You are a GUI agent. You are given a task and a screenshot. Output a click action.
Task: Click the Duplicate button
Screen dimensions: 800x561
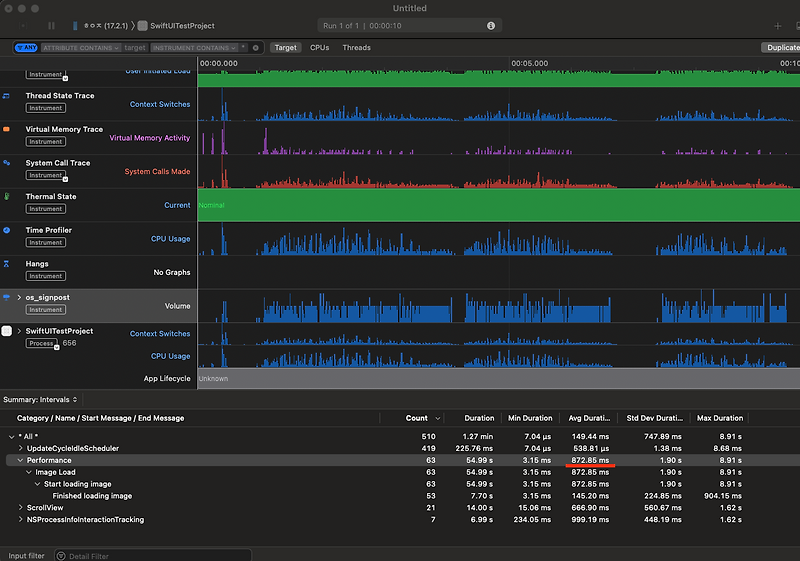781,47
